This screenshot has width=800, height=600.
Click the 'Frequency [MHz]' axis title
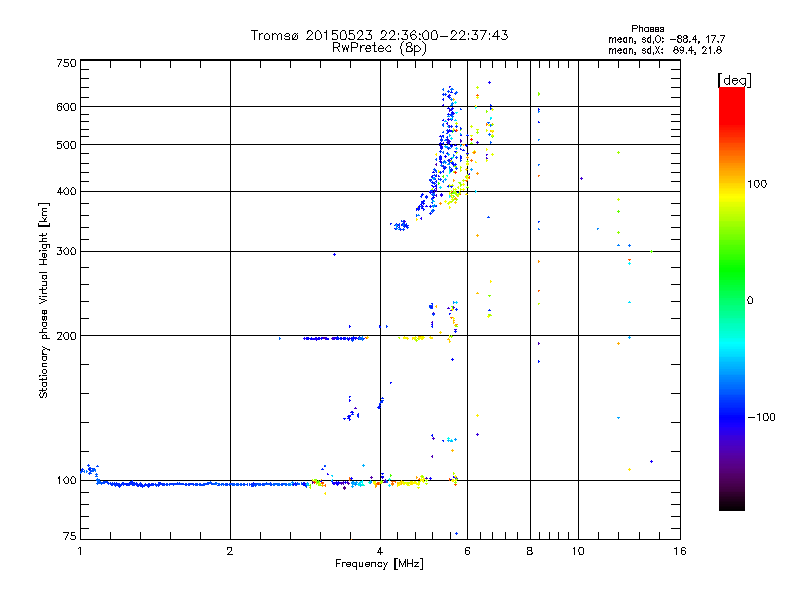point(379,564)
